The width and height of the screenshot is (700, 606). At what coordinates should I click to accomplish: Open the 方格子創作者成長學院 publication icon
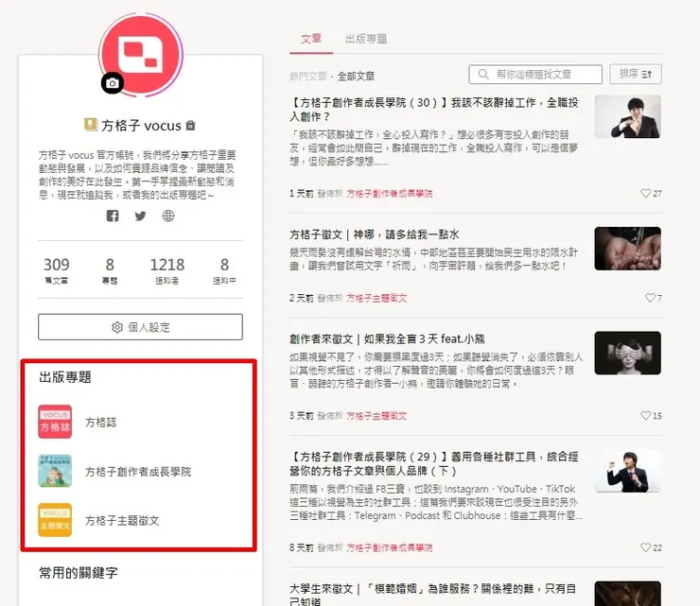click(x=55, y=471)
